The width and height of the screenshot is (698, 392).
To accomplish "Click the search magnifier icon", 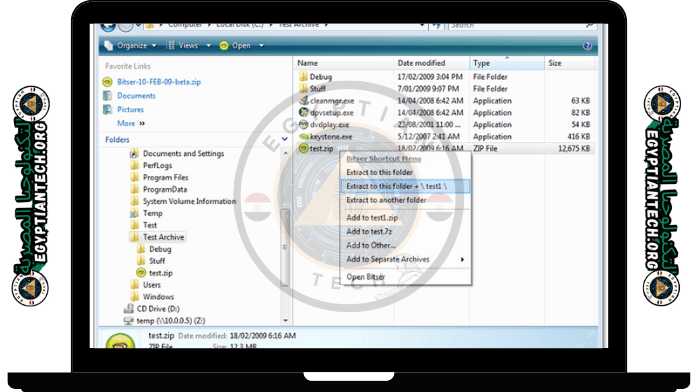I will click(589, 25).
